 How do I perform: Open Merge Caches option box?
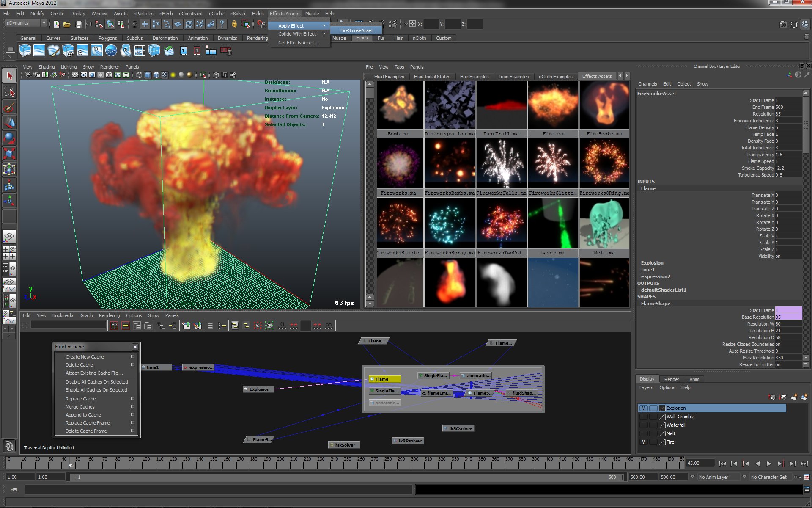pos(133,407)
